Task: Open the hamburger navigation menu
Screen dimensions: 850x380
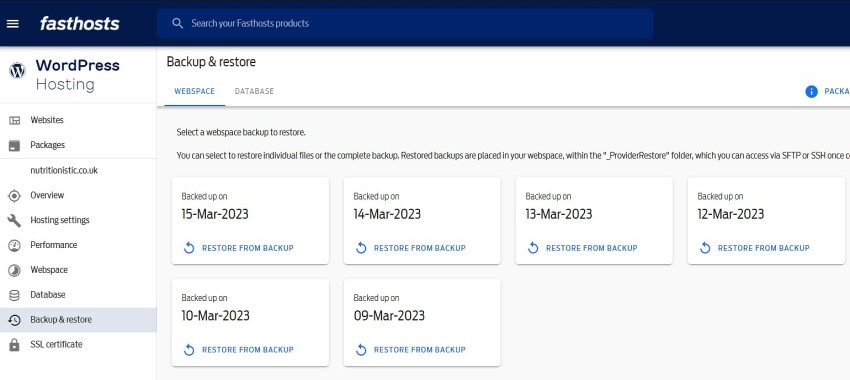Action: coord(12,23)
